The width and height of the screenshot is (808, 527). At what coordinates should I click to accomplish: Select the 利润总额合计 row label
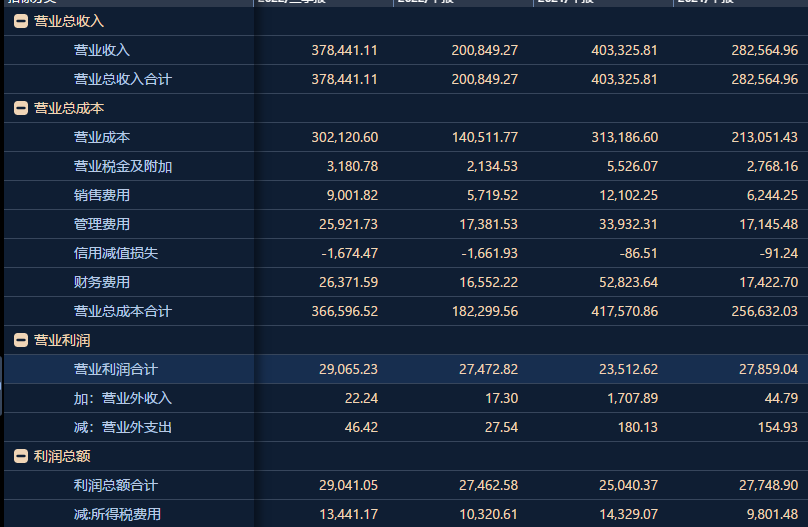(x=115, y=485)
